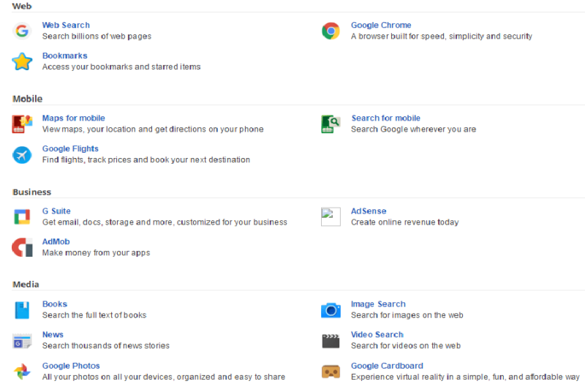Click 'All your photos on all your devices' text
Image resolution: width=585 pixels, height=392 pixels.
pyautogui.click(x=164, y=377)
